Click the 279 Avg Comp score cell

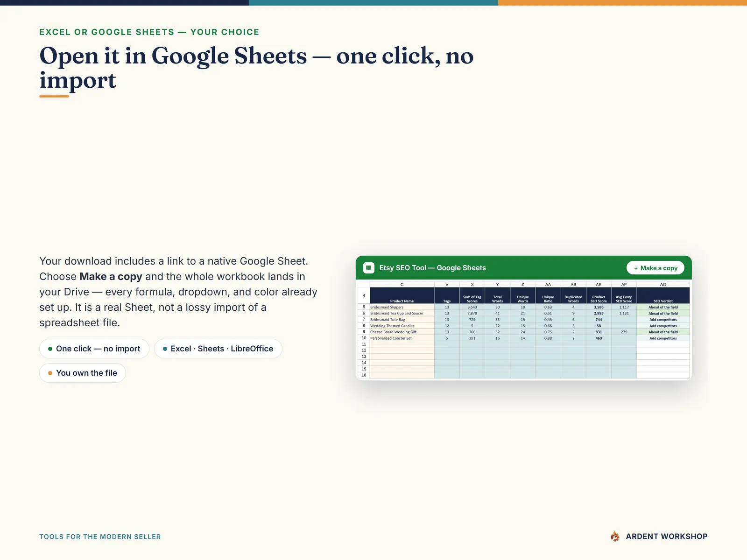pos(624,332)
